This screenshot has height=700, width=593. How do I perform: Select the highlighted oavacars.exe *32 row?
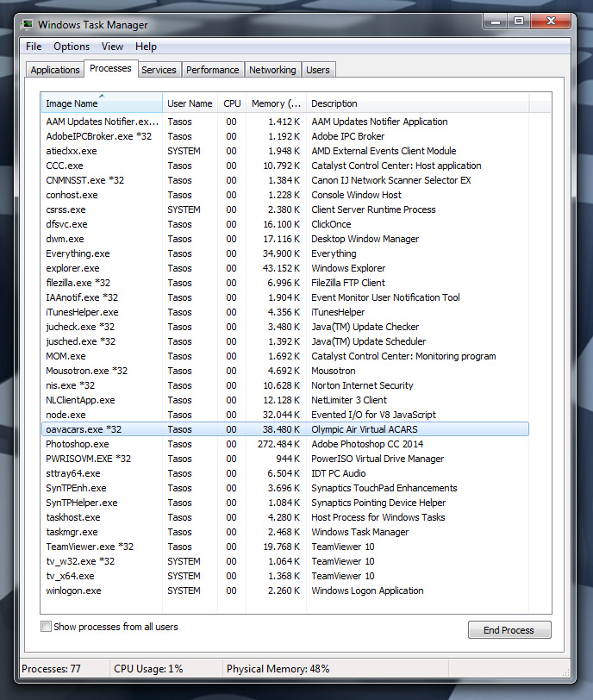(285, 429)
